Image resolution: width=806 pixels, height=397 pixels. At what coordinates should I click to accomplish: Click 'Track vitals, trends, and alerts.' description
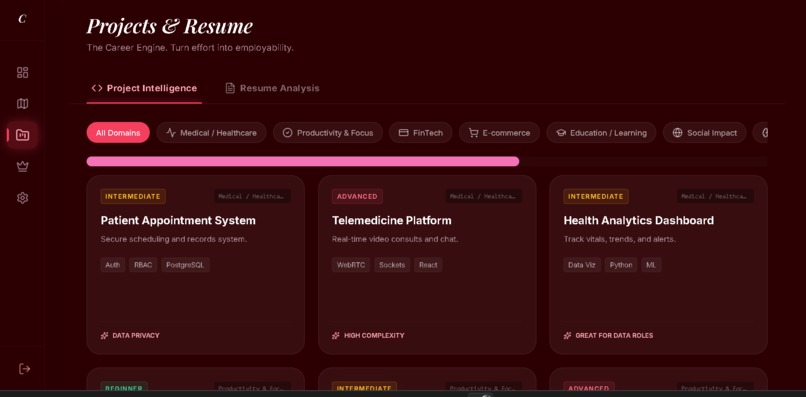click(619, 239)
